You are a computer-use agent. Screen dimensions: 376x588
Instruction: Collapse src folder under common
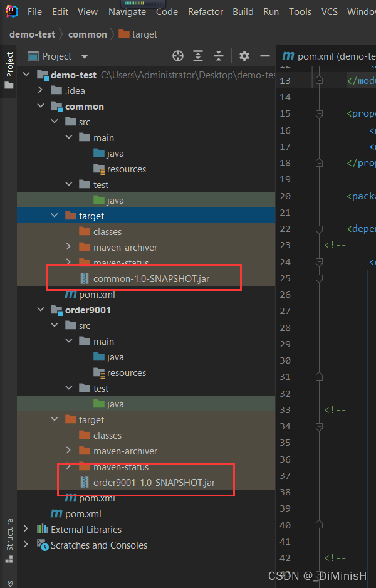tap(55, 122)
